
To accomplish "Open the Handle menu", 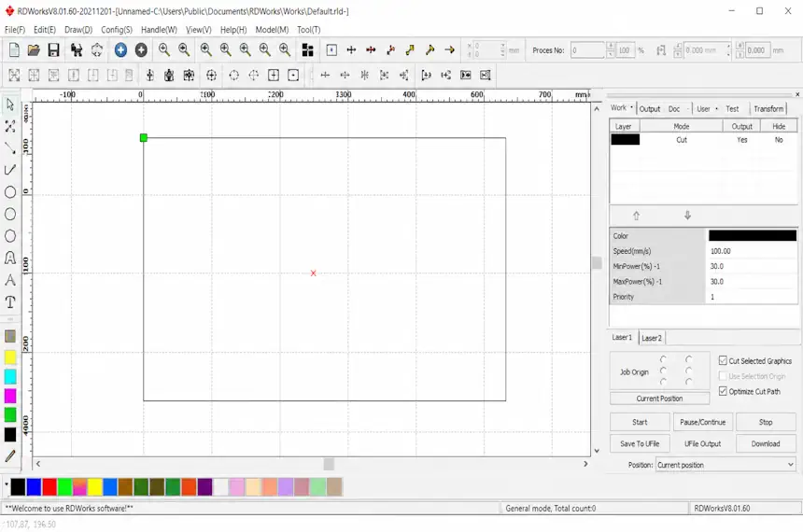I will coord(159,30).
